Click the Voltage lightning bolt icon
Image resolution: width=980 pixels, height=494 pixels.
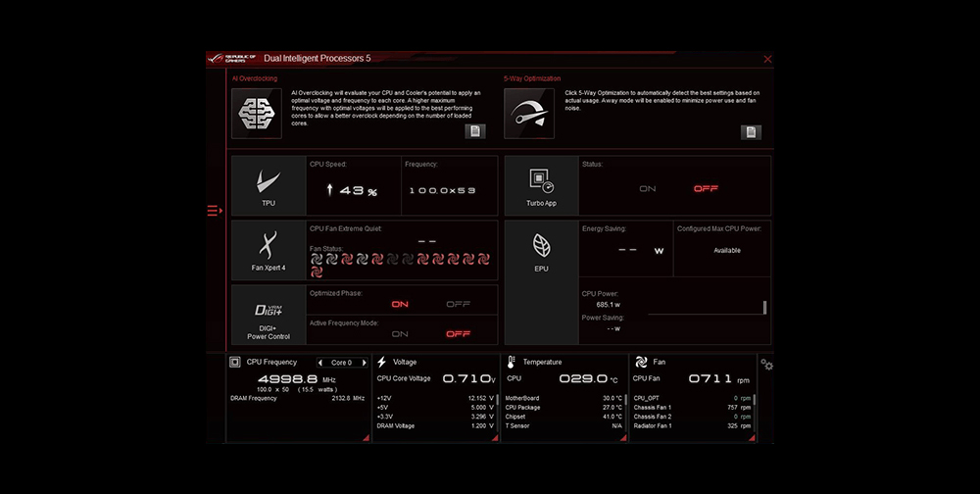tap(382, 362)
